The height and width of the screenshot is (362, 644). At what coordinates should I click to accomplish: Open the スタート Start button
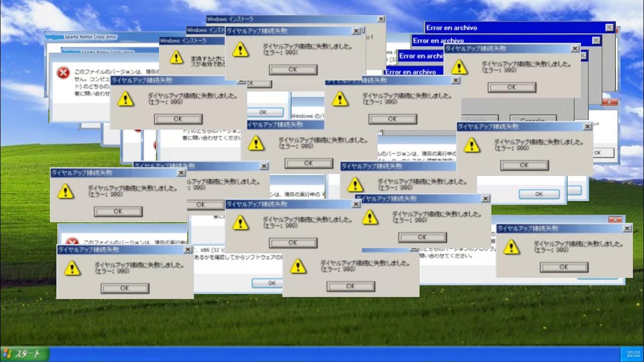point(24,354)
